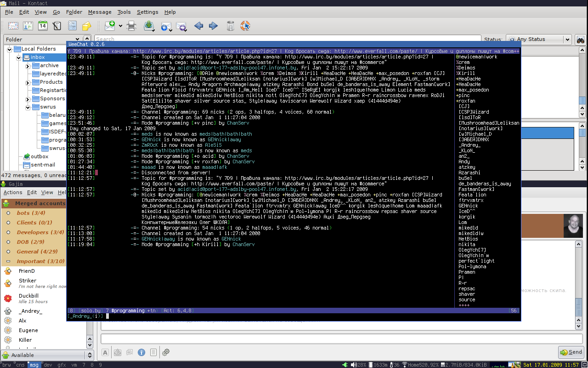
Task: Click contact information icon in chat toolbar
Action: [141, 352]
